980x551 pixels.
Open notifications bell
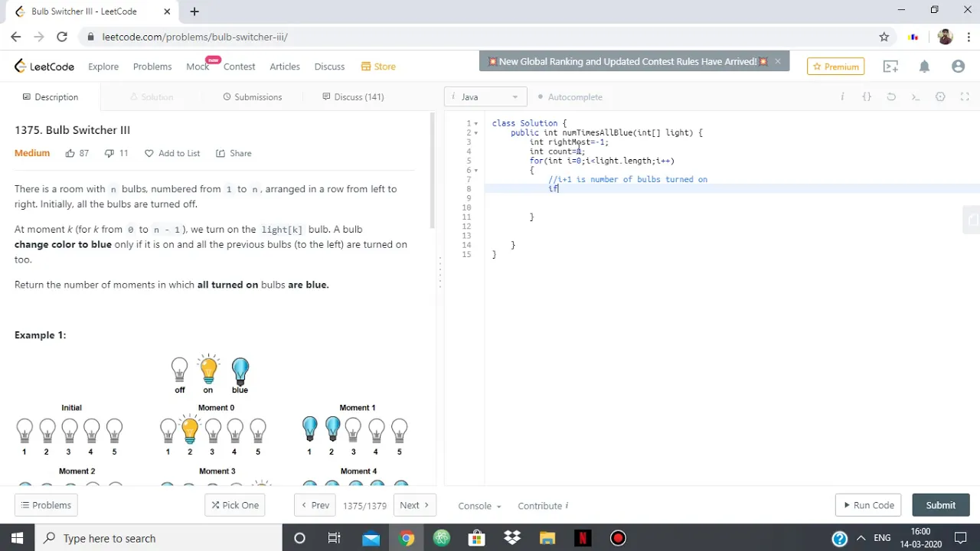pyautogui.click(x=924, y=67)
